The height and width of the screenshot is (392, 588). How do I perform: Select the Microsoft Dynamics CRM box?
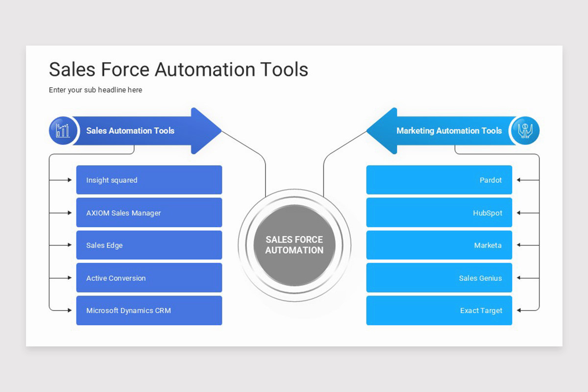coord(149,310)
